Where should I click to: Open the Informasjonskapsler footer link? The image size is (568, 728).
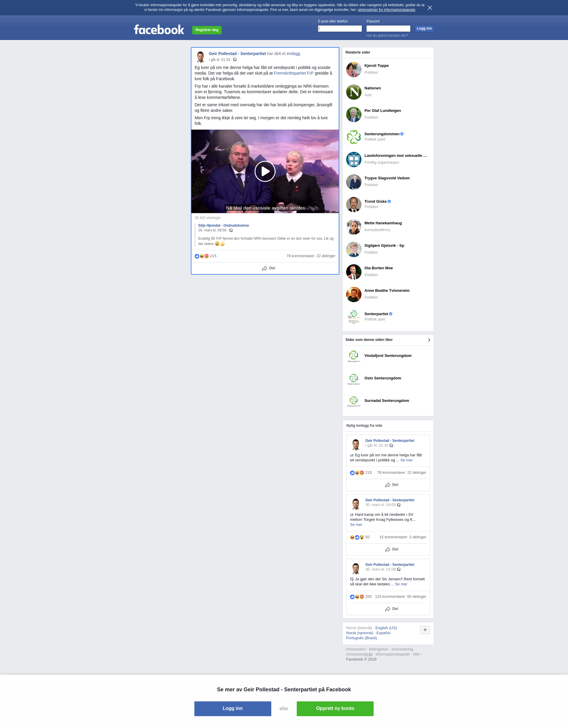click(x=393, y=654)
